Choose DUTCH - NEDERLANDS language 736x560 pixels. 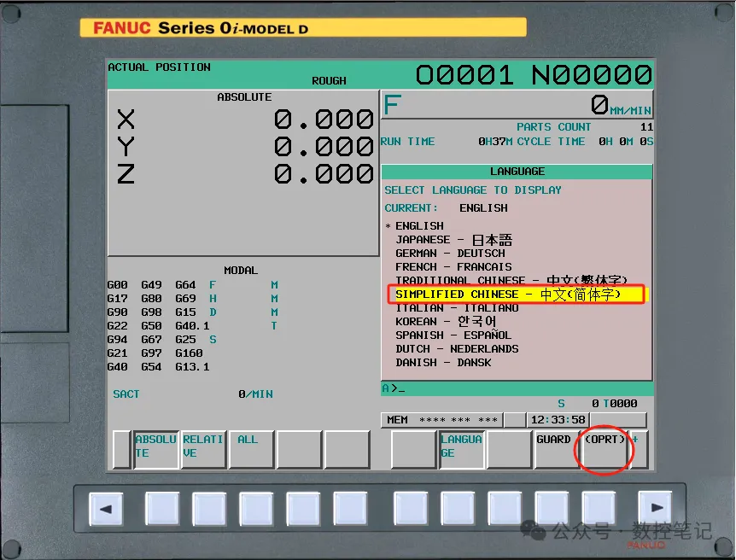pos(457,349)
